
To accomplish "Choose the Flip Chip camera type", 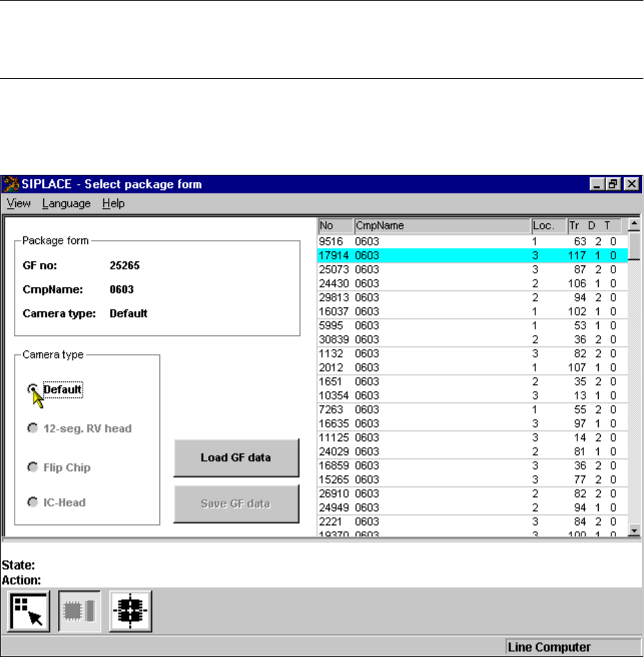I will (33, 467).
